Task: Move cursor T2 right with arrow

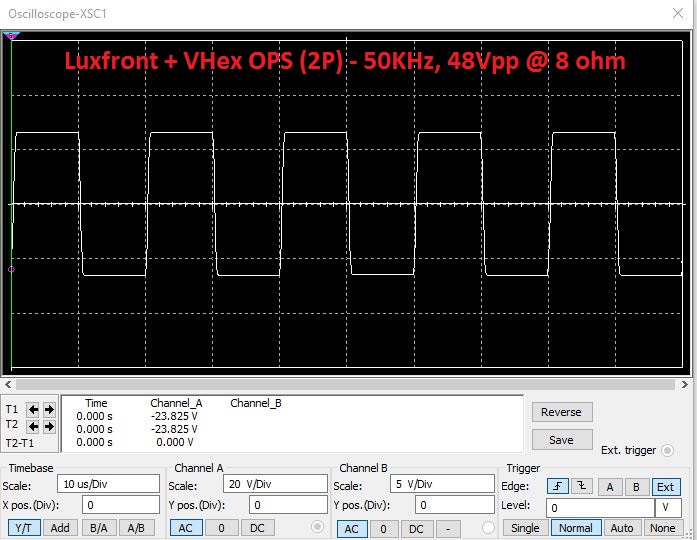Action: click(49, 427)
